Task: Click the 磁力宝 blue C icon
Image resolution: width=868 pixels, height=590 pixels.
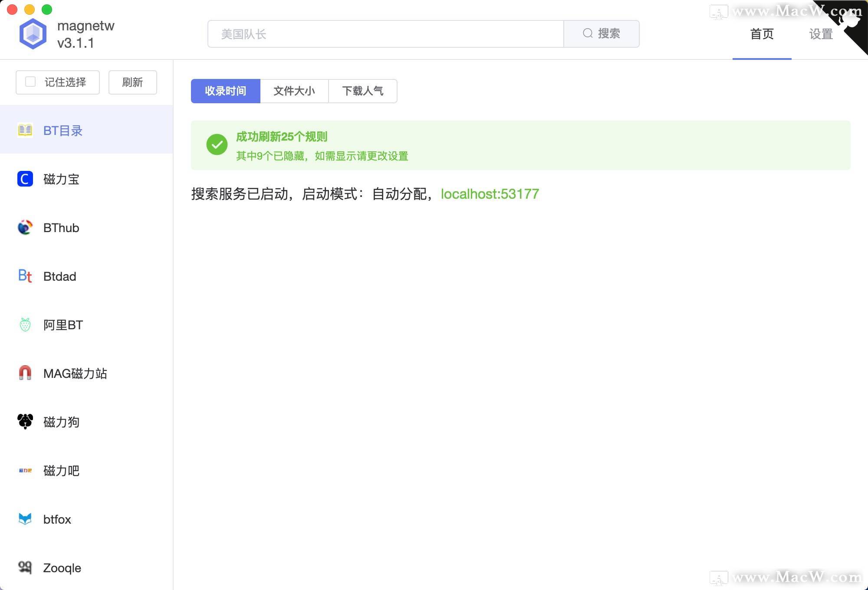Action: (x=25, y=179)
